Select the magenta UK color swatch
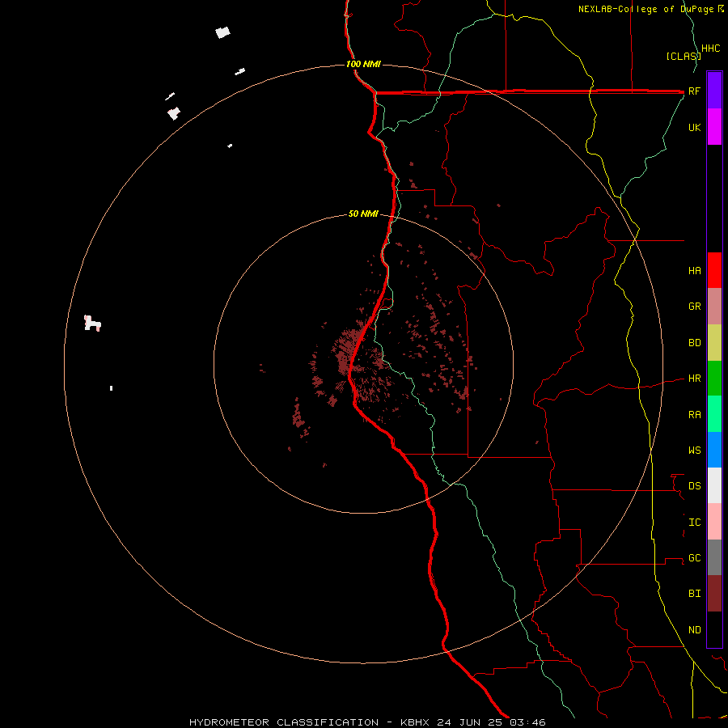The height and width of the screenshot is (728, 728). [x=714, y=127]
